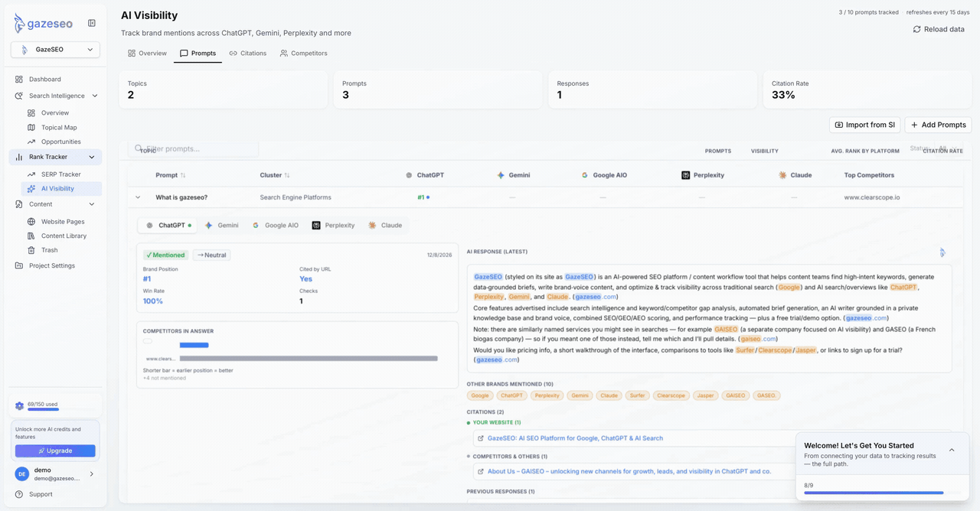Open Content Library
The height and width of the screenshot is (511, 980).
64,236
